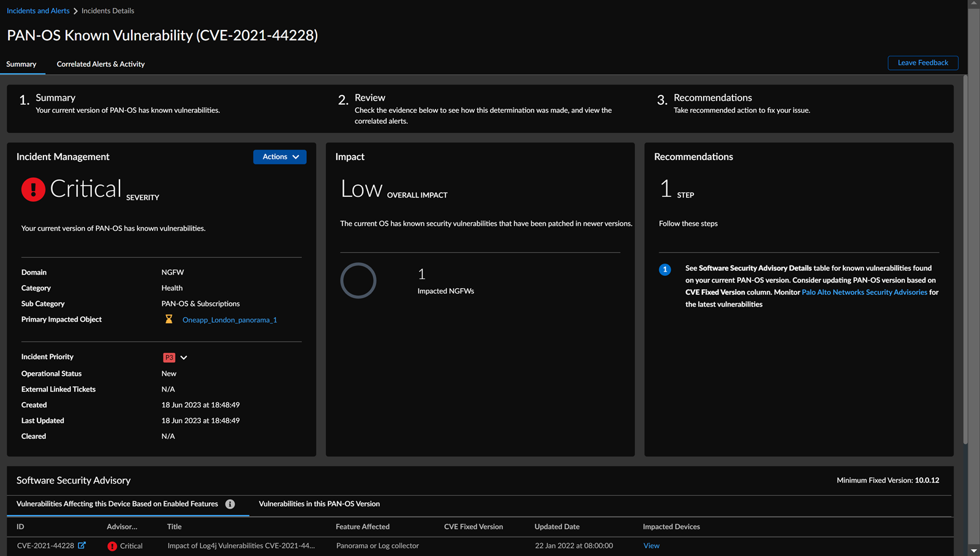The height and width of the screenshot is (556, 980).
Task: Click the P3 priority badge
Action: pos(169,357)
